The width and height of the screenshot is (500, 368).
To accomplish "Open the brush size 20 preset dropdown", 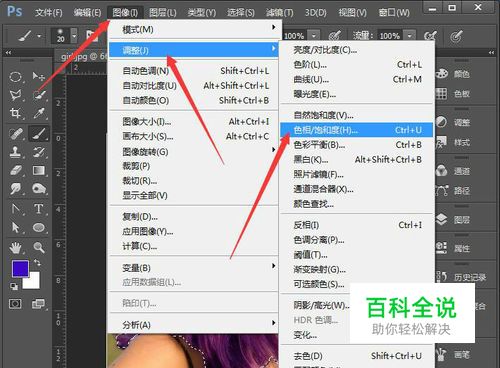I will (74, 35).
